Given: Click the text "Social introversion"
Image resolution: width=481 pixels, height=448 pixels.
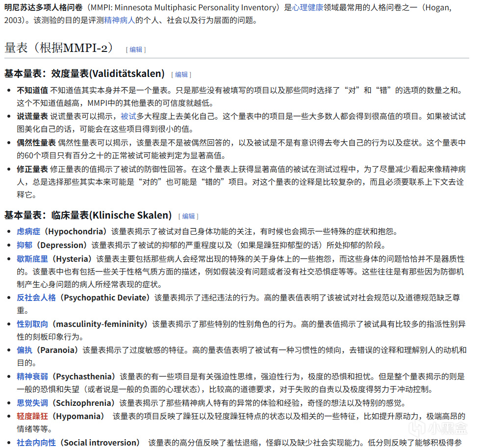Looking at the screenshot, I should [100, 443].
